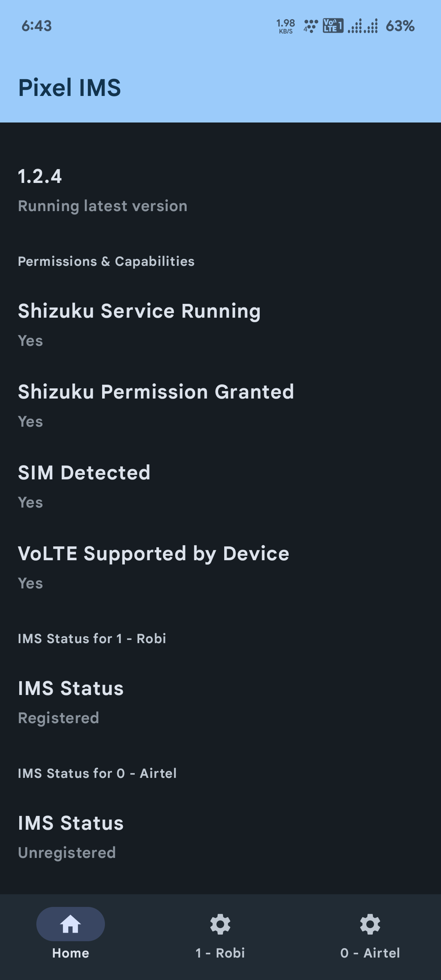The image size is (441, 980).
Task: Tap the 63% battery indicator
Action: click(x=399, y=26)
